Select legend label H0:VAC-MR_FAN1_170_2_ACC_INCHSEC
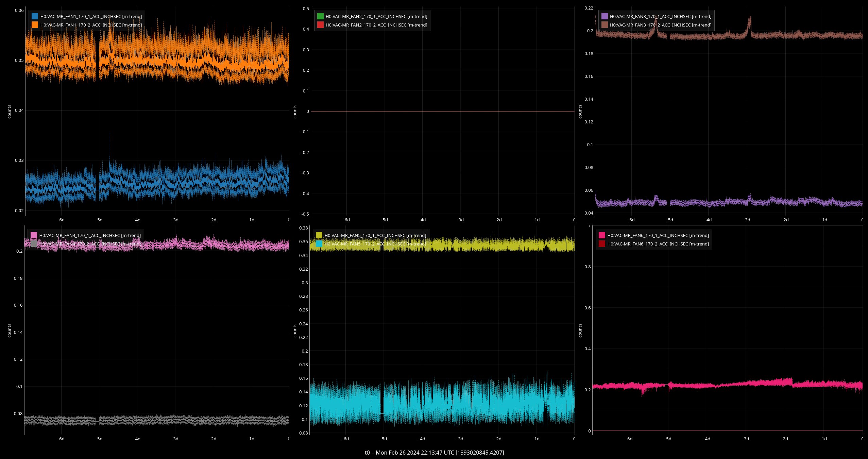The image size is (868, 459). (91, 25)
